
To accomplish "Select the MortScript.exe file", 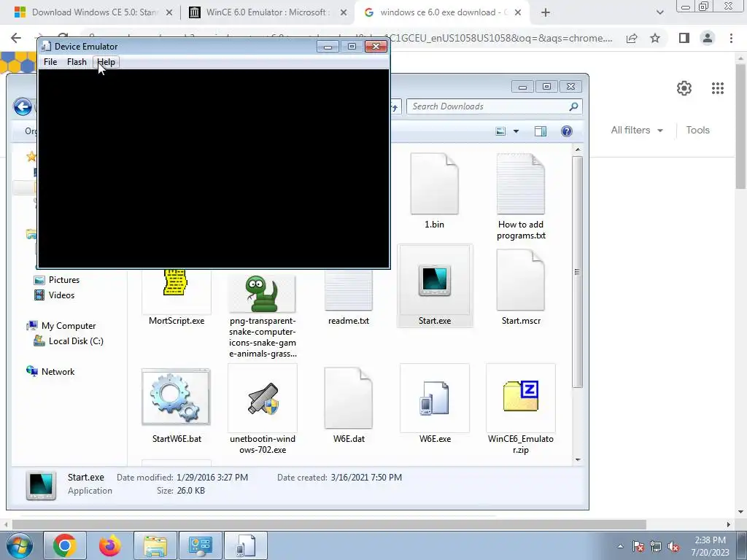I will 177,297.
